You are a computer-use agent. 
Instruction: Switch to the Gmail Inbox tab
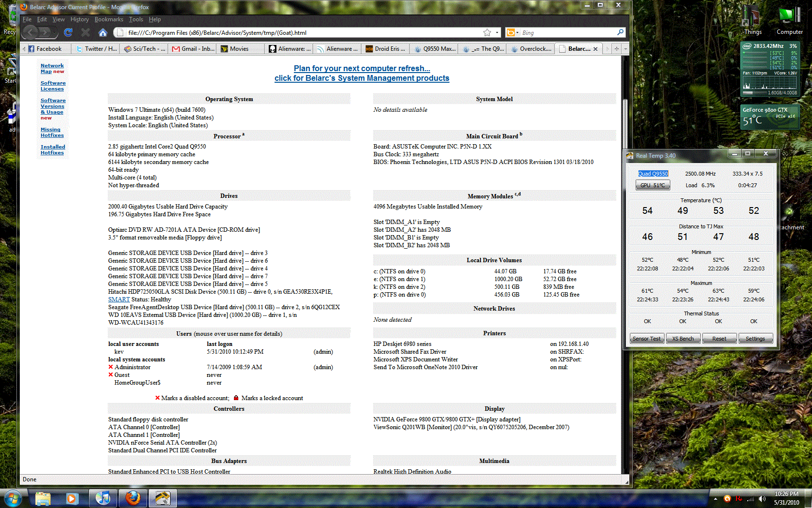(x=193, y=49)
